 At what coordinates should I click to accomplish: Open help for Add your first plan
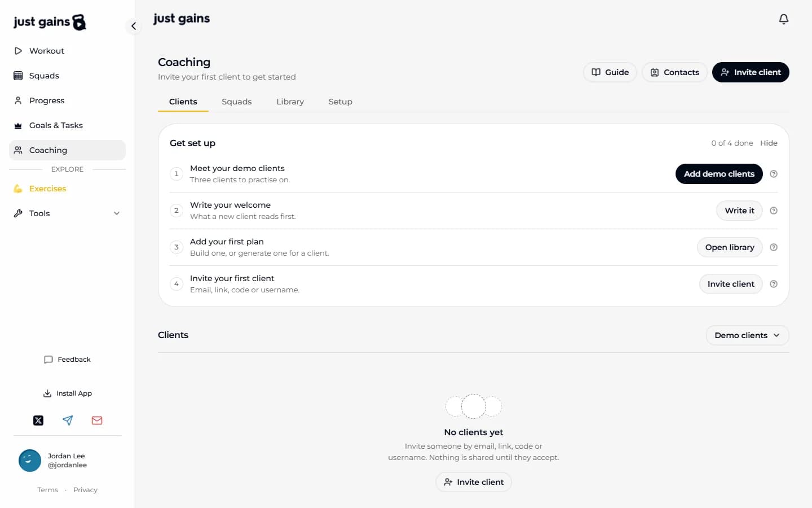(x=774, y=247)
